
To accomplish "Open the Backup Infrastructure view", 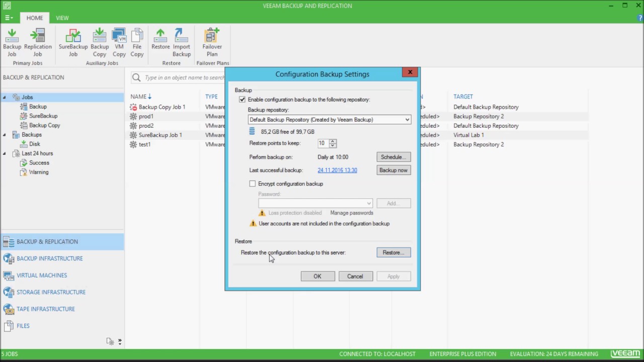I will pos(62,258).
